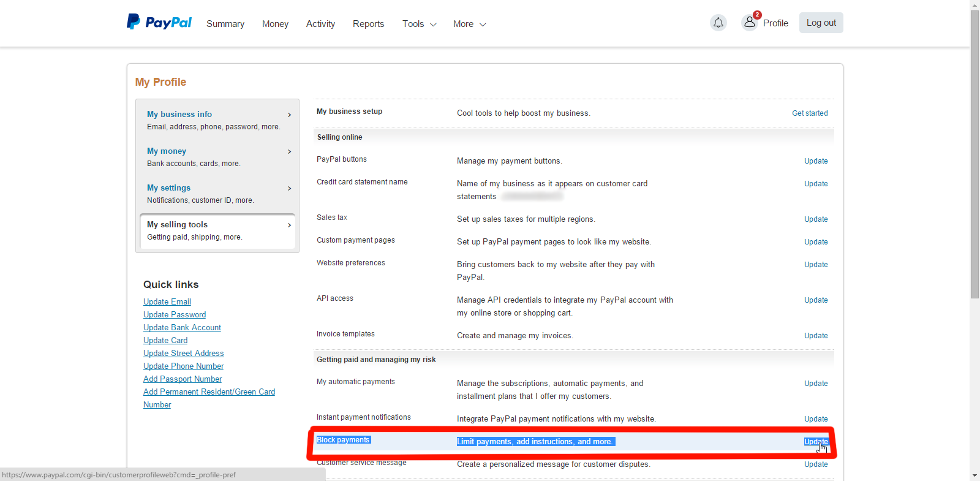Update Customer service message
Viewport: 980px width, 481px height.
coord(816,464)
